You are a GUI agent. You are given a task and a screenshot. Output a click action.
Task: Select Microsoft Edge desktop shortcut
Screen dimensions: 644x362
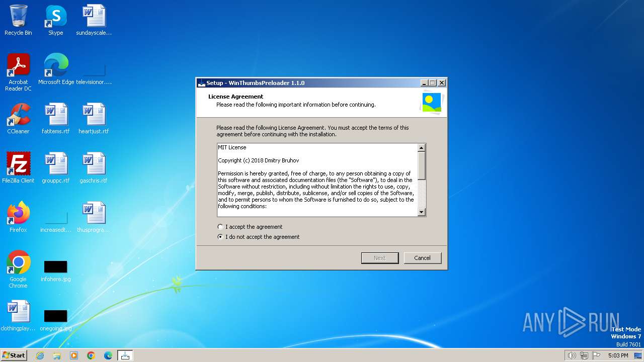coord(56,69)
